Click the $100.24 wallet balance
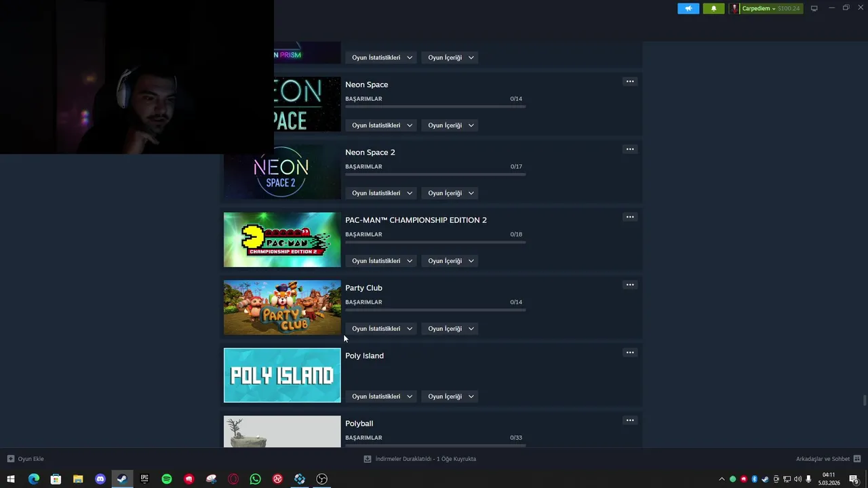Image resolution: width=868 pixels, height=488 pixels. pyautogui.click(x=789, y=9)
